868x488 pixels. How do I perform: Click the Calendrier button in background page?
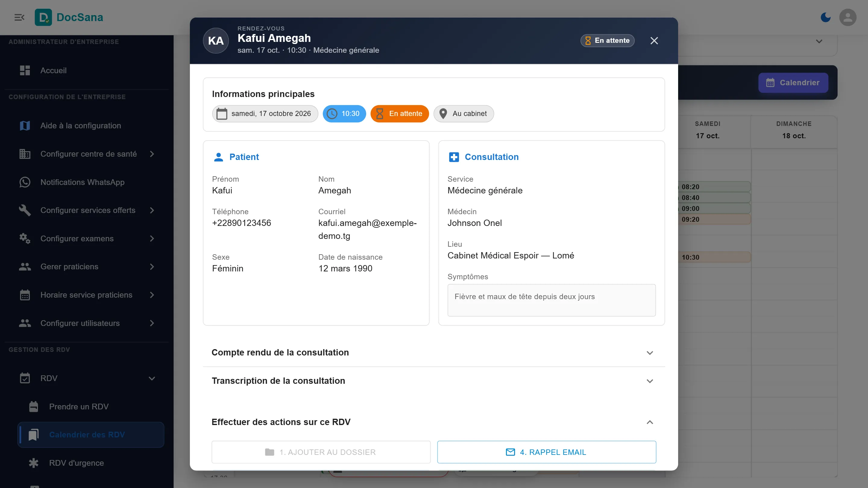793,83
